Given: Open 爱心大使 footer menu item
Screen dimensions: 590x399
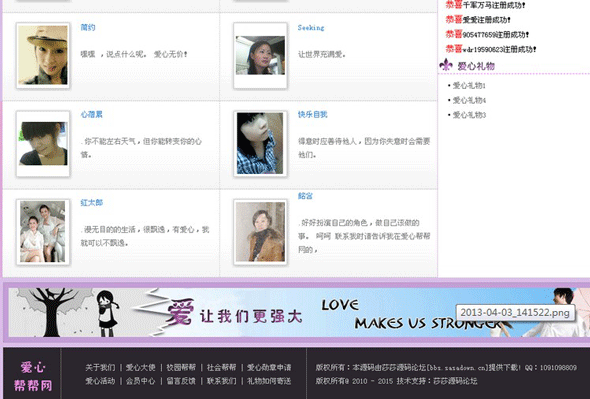Looking at the screenshot, I should pyautogui.click(x=140, y=367).
